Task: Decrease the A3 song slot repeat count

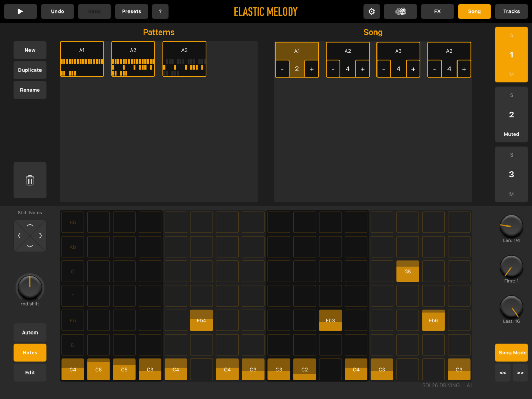Action: tap(384, 69)
